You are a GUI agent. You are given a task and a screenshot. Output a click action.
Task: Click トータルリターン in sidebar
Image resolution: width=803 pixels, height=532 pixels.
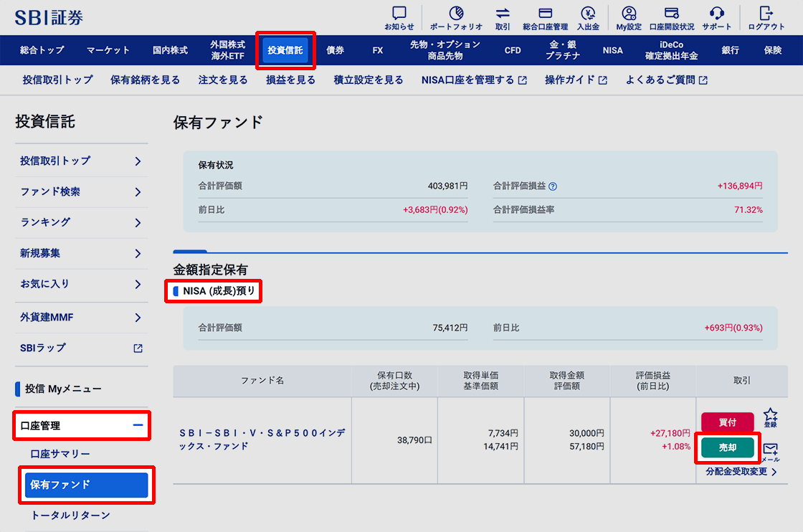click(x=70, y=516)
